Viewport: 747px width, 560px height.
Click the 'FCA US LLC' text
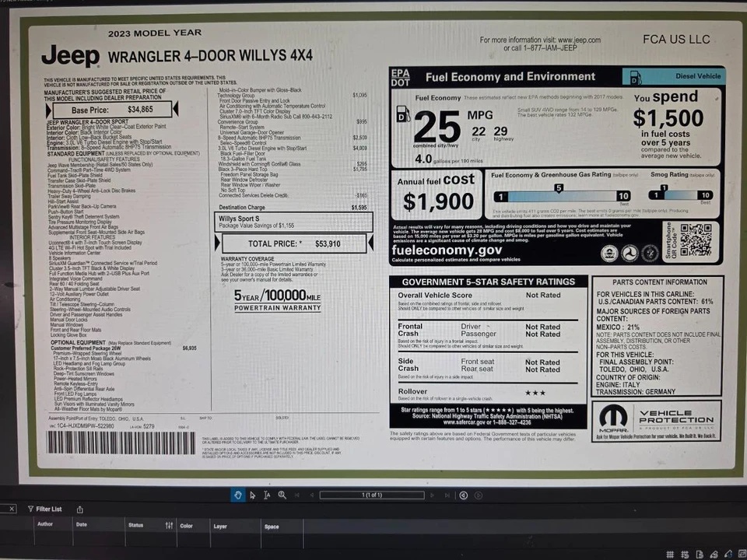point(676,40)
